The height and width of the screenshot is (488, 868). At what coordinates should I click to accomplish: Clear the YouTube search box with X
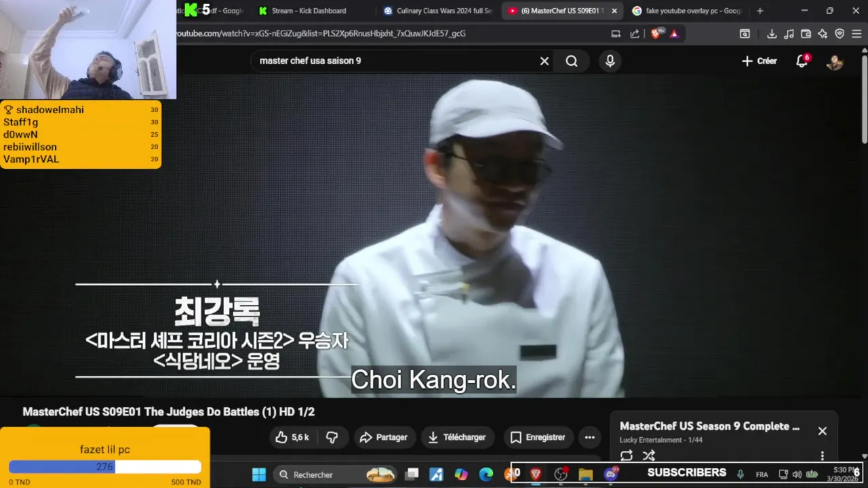tap(544, 61)
